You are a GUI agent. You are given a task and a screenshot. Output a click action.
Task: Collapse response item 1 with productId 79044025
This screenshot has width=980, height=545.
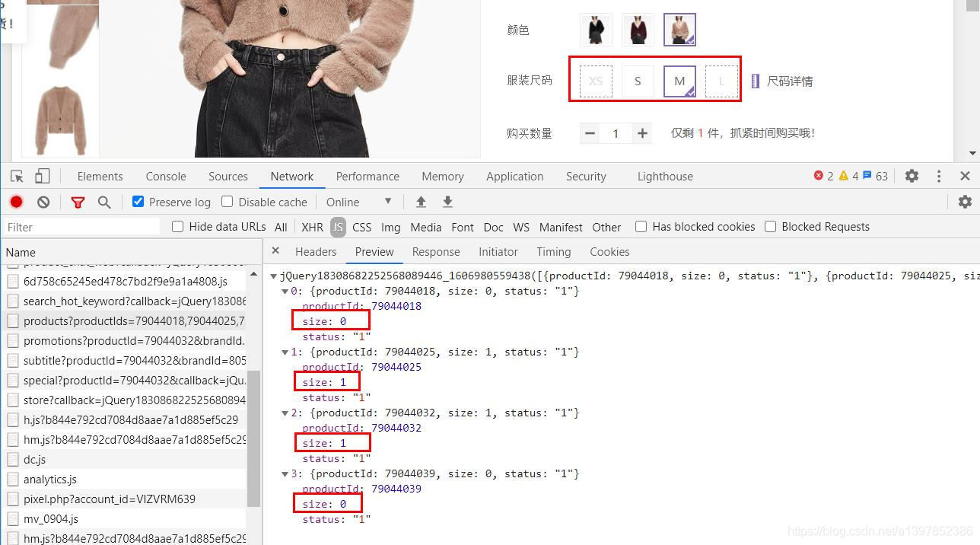pyautogui.click(x=285, y=352)
